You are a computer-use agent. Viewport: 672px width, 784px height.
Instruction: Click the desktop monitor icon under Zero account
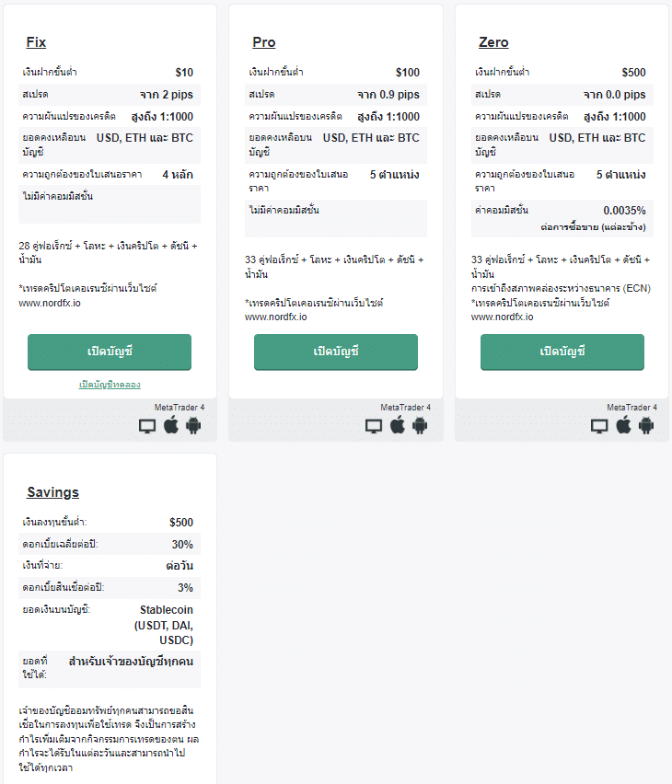click(600, 426)
